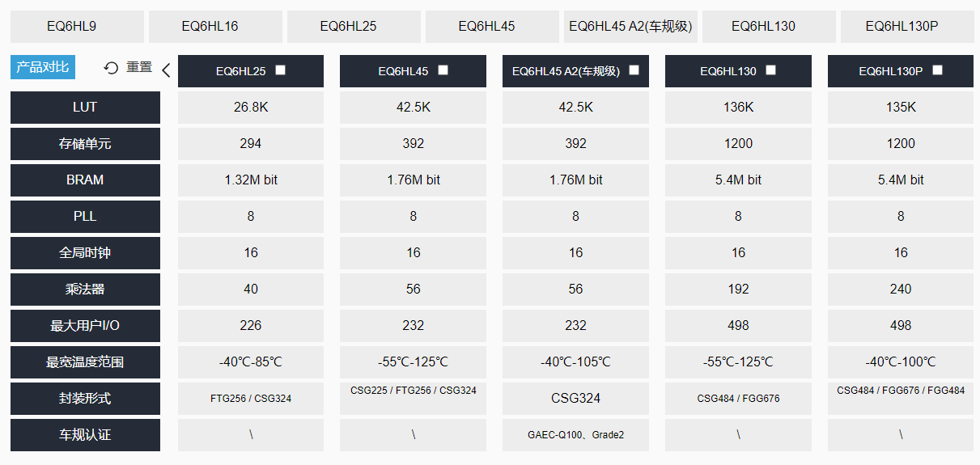Click the left chevron to show previous products

(x=166, y=70)
